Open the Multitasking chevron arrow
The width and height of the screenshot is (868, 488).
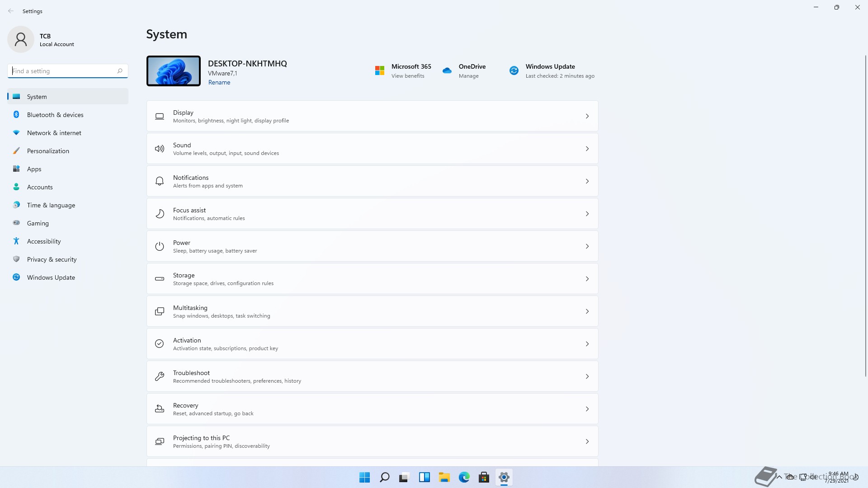[x=587, y=311]
